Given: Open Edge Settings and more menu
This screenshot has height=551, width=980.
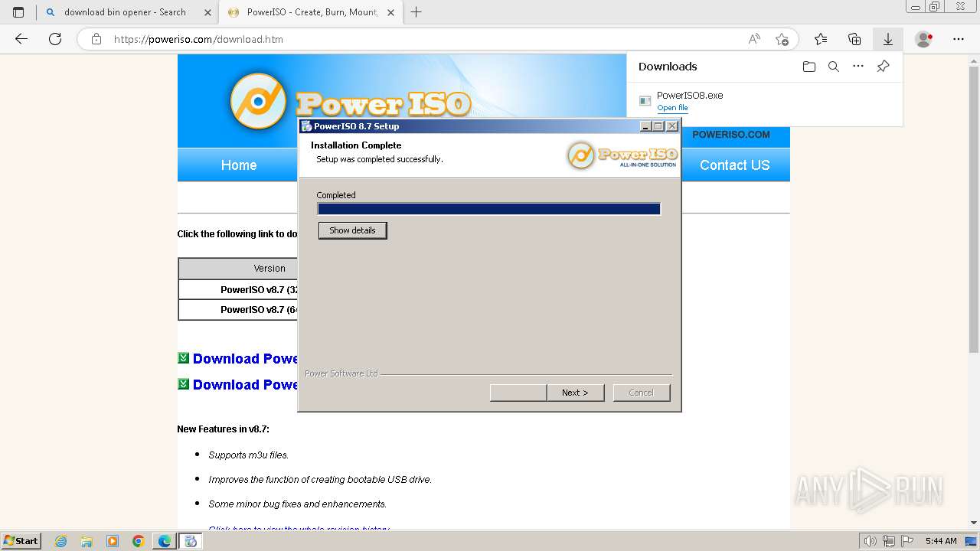Looking at the screenshot, I should pyautogui.click(x=959, y=39).
